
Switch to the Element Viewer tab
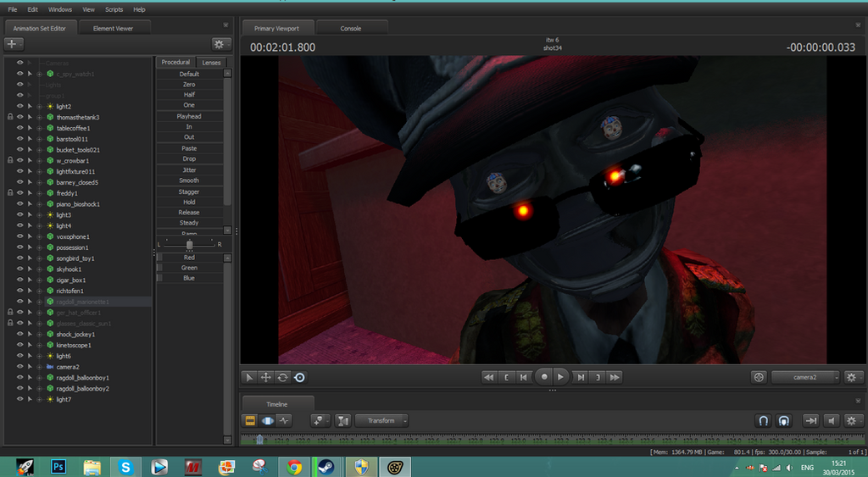coord(114,28)
